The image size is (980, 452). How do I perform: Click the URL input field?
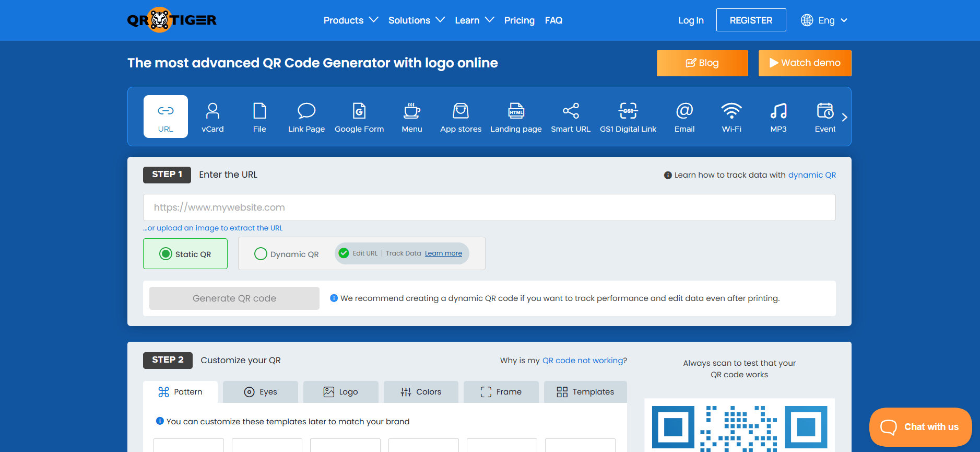(489, 207)
